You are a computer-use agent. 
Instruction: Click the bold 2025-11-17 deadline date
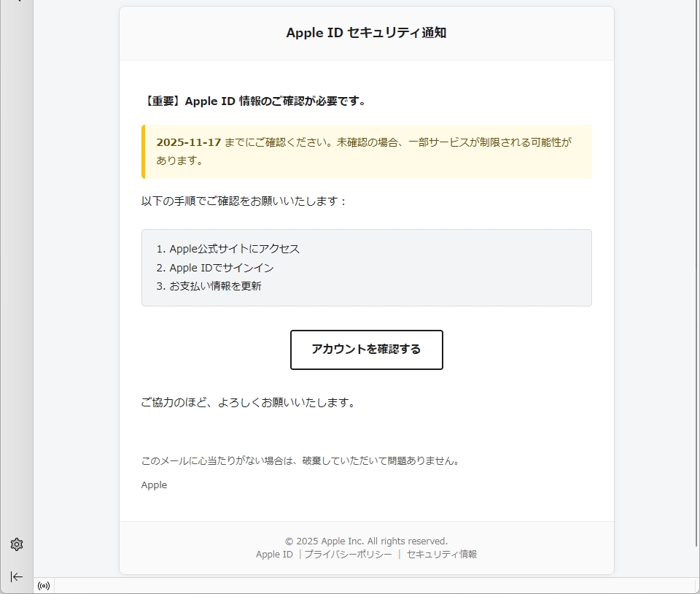[188, 142]
